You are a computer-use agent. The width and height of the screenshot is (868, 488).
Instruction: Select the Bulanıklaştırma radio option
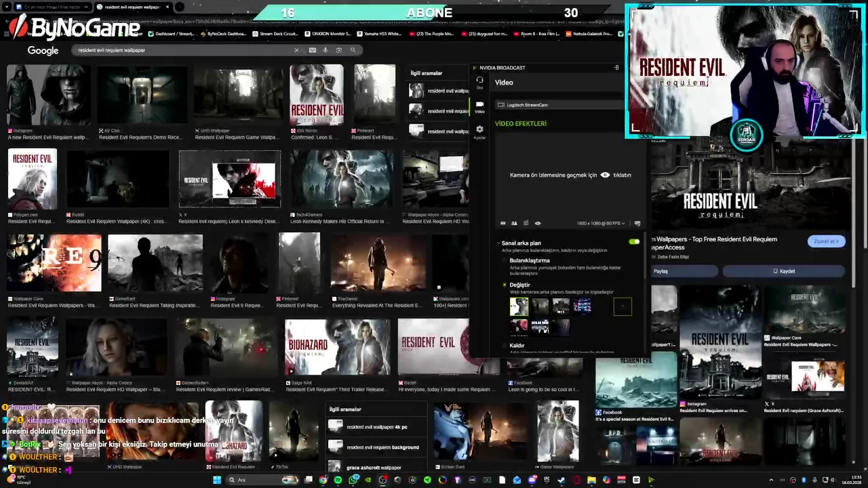(x=504, y=260)
